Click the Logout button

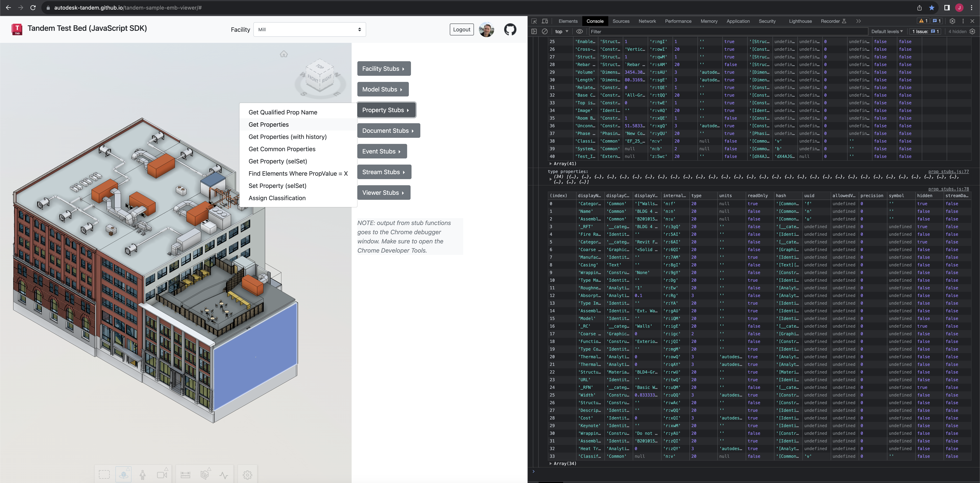click(461, 30)
